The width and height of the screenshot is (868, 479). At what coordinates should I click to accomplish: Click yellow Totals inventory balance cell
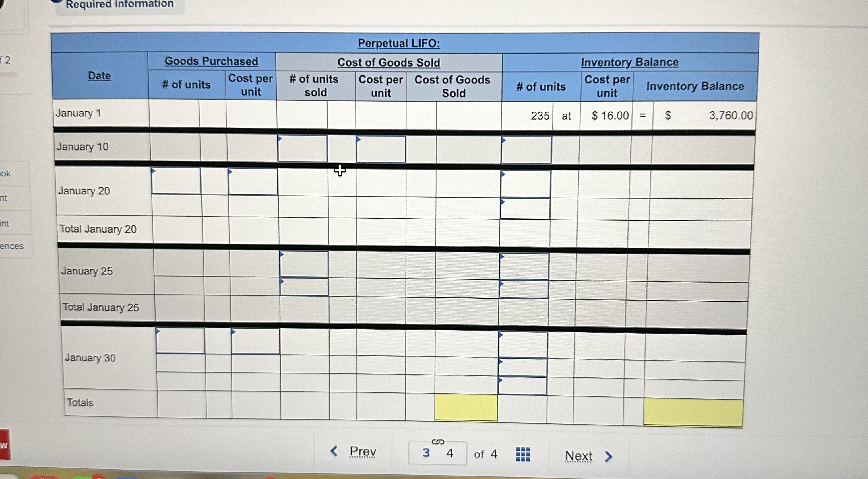point(693,413)
